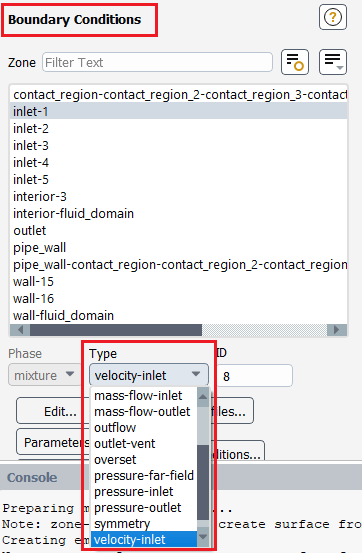The height and width of the screenshot is (553, 362).
Task: Open the help question mark icon
Action: click(x=333, y=17)
